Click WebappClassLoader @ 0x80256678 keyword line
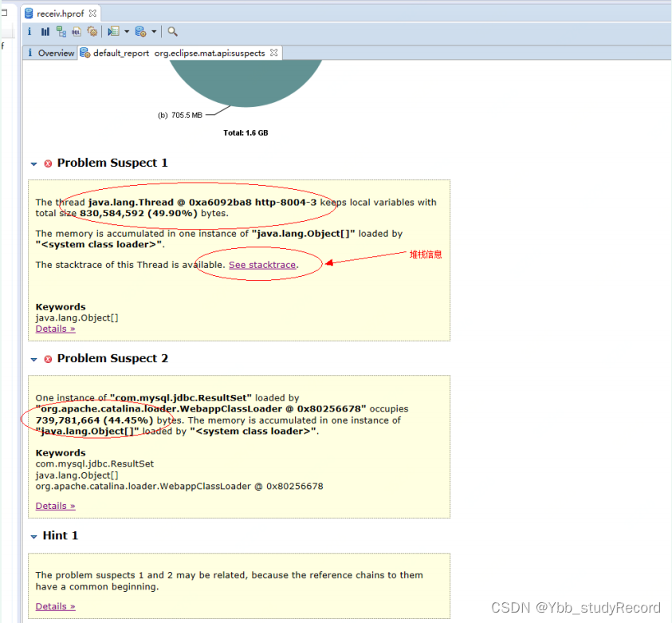 [x=179, y=487]
